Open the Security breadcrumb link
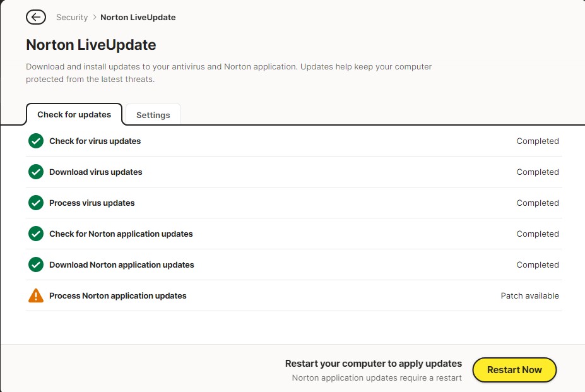 click(72, 18)
